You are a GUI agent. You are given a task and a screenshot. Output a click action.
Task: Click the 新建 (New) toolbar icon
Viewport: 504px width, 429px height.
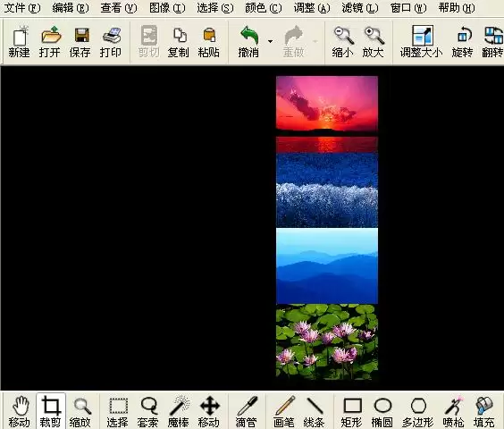[x=20, y=42]
